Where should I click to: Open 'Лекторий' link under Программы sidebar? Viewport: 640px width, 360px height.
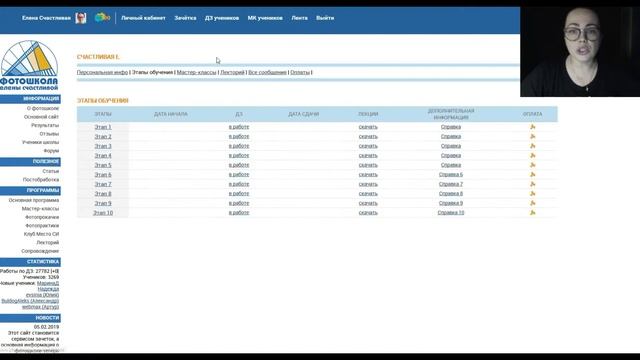48,242
